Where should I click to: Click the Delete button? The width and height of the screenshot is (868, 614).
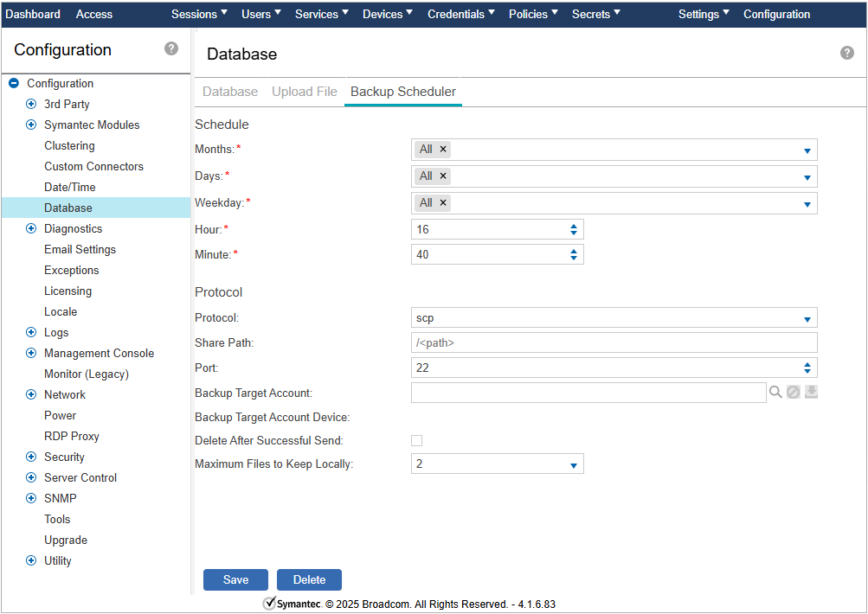[309, 580]
